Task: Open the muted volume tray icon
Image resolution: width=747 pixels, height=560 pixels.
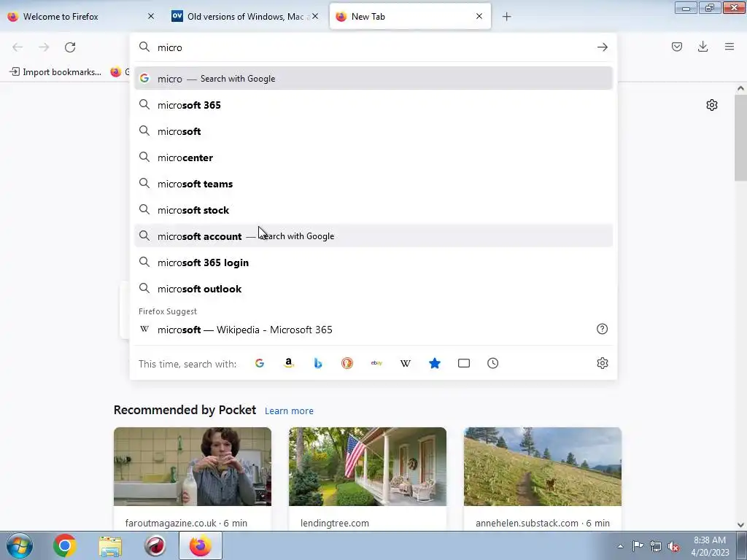Action: pyautogui.click(x=673, y=547)
